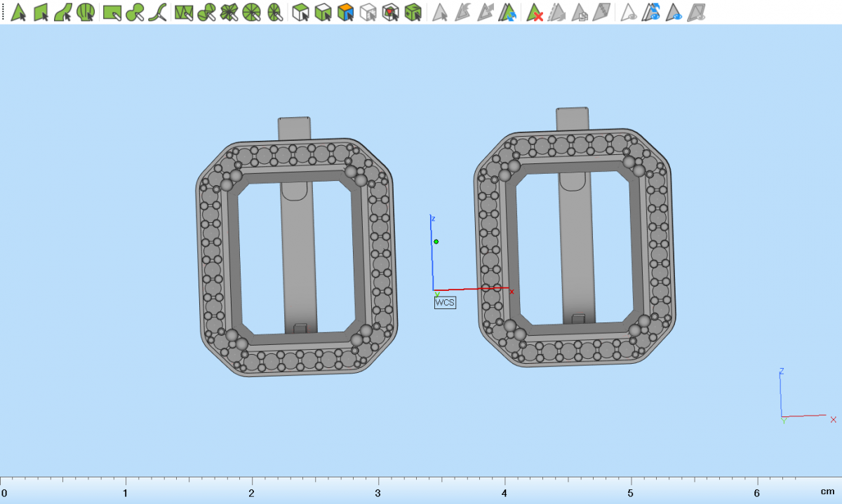
Task: Select the orange and blue cube icon
Action: pyautogui.click(x=345, y=12)
